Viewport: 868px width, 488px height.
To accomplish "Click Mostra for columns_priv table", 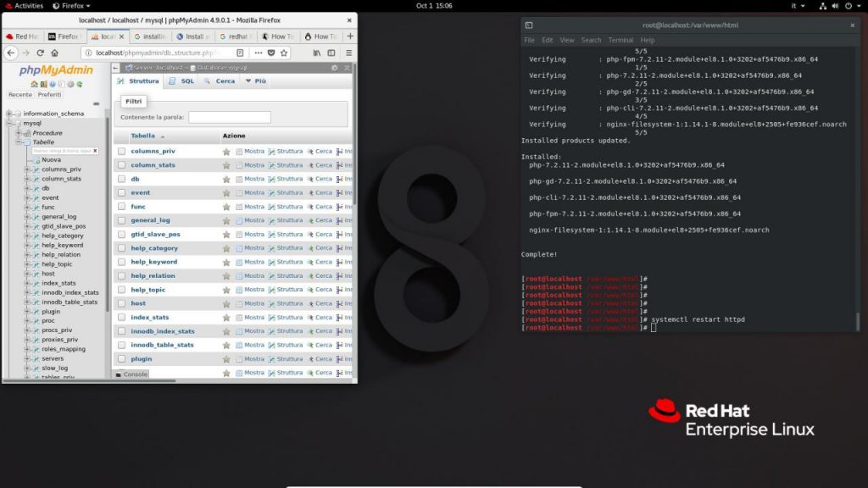I will pos(250,151).
